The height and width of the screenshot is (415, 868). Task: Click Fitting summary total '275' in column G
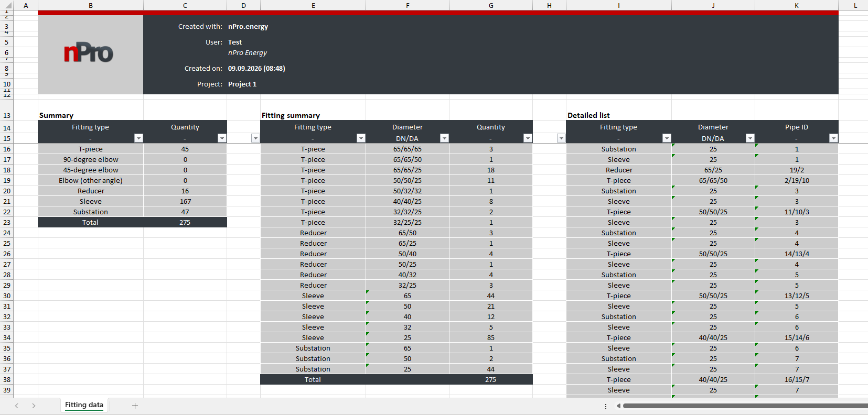click(491, 379)
